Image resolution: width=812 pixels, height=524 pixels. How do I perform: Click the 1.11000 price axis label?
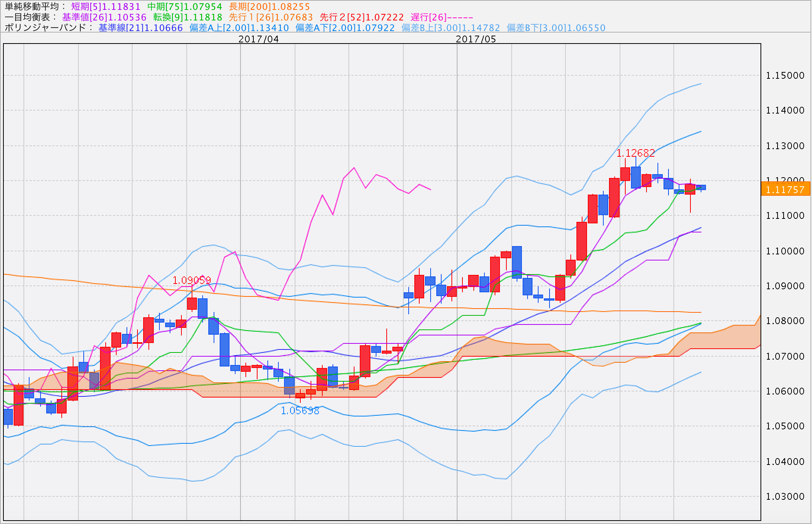point(785,215)
